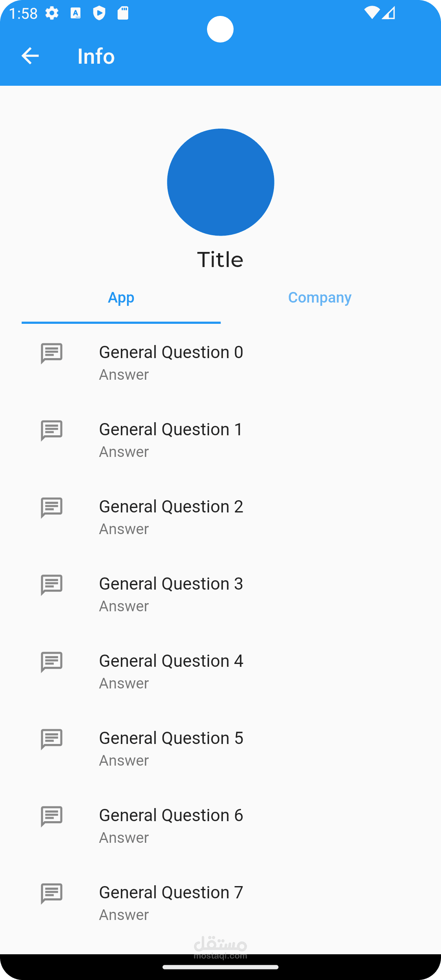Tap the back arrow in the Info header
The image size is (441, 980).
click(30, 56)
